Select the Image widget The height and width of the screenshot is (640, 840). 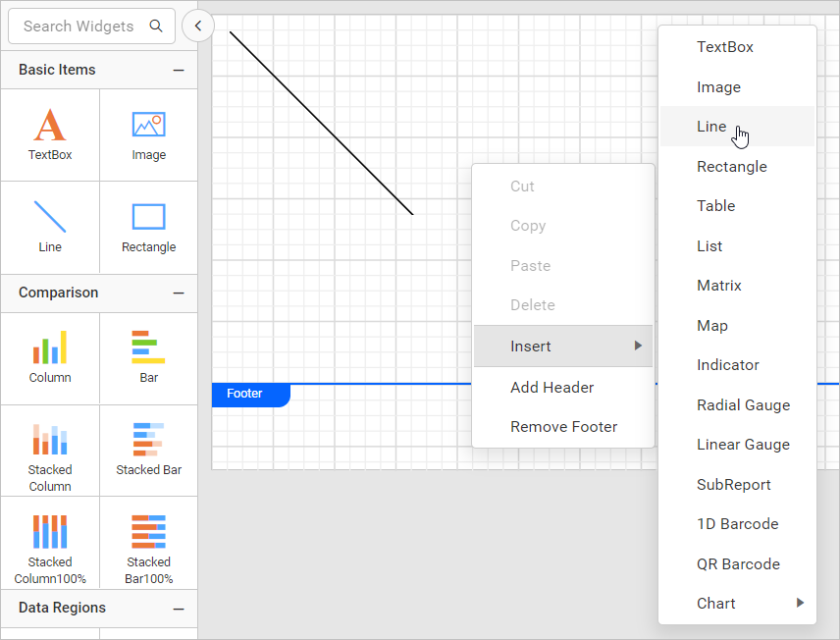pyautogui.click(x=148, y=133)
